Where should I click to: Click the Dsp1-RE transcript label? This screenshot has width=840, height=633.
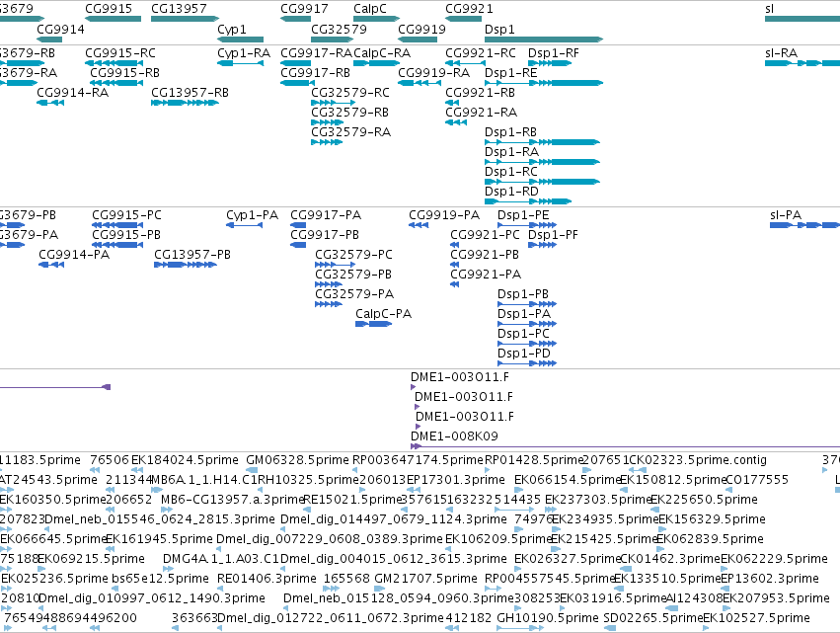[x=510, y=73]
